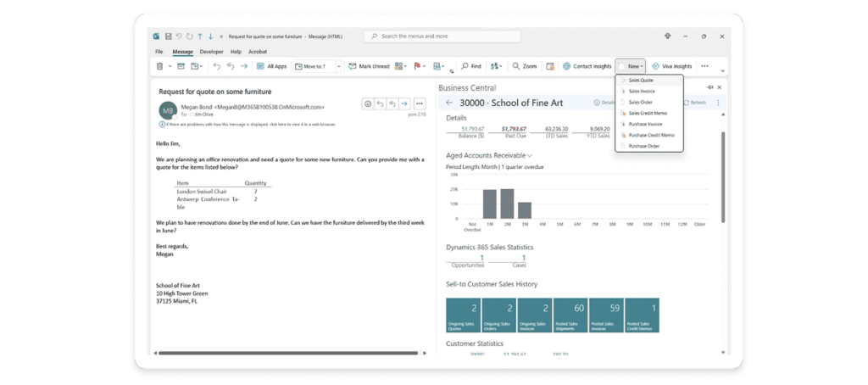Open the follow-up flag dropdown arrow
The width and height of the screenshot is (868, 385).
tap(425, 66)
